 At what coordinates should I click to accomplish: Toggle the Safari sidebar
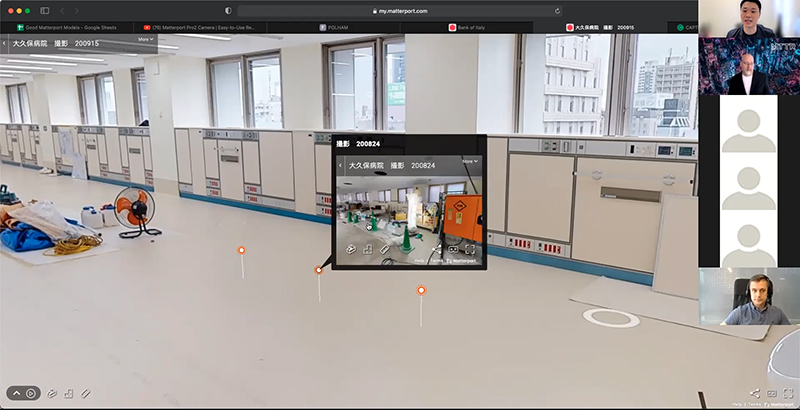[45, 11]
